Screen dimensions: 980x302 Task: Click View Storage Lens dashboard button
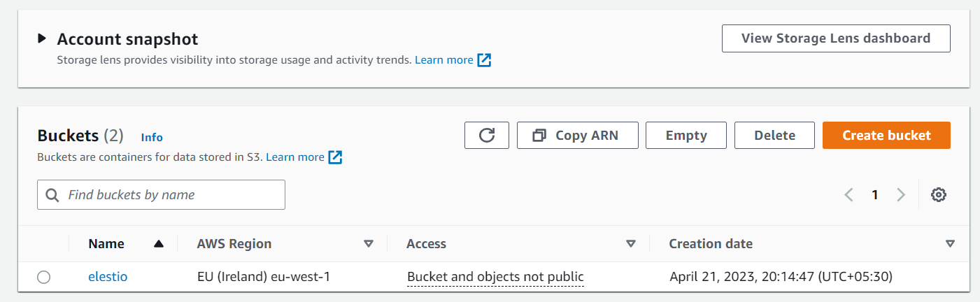click(x=835, y=38)
